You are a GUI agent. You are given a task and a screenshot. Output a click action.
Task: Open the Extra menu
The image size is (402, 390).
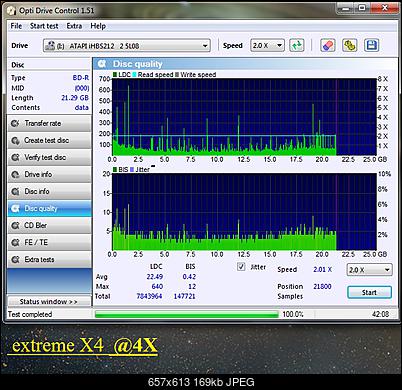(x=74, y=26)
